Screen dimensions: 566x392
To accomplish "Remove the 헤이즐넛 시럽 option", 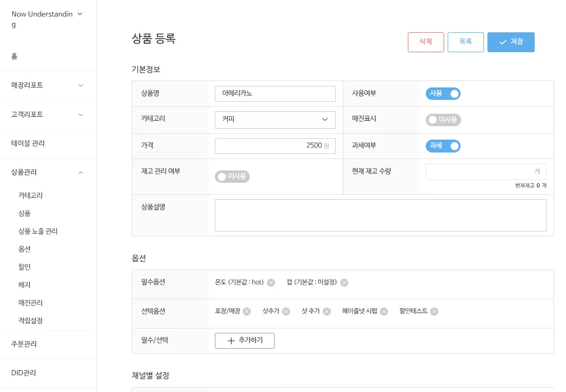I will point(384,312).
